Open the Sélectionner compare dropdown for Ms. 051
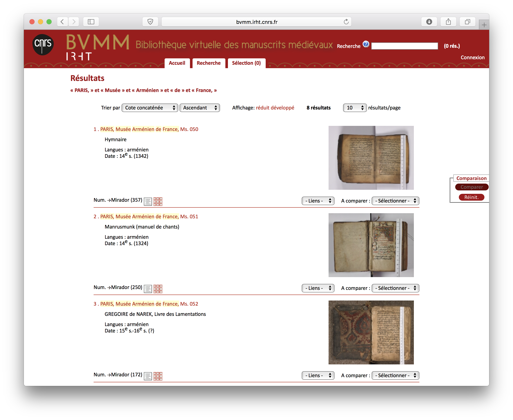 pyautogui.click(x=395, y=288)
